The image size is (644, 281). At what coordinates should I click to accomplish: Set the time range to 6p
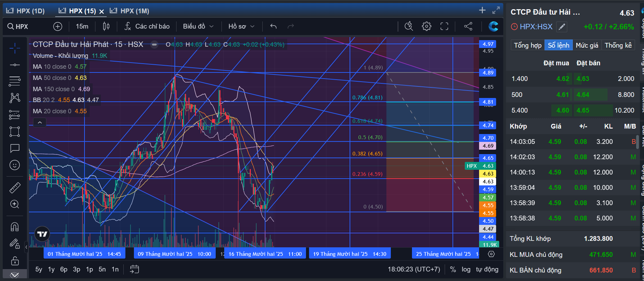tap(64, 269)
